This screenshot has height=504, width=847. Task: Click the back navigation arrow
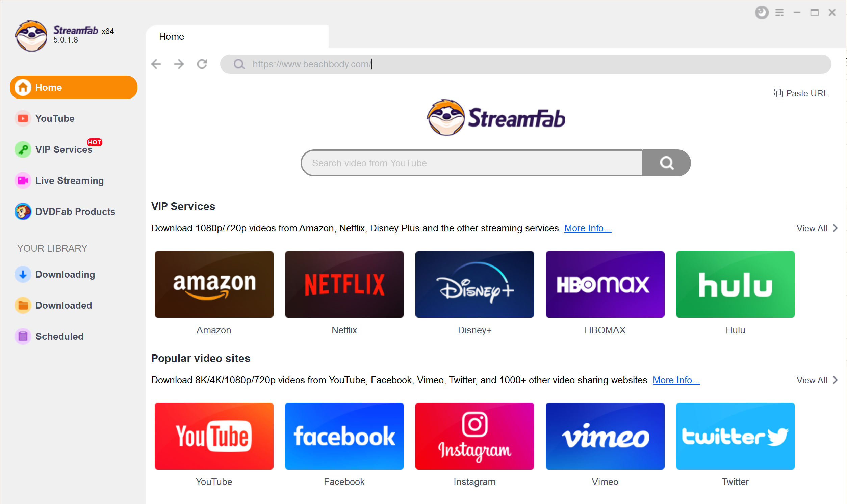tap(157, 65)
